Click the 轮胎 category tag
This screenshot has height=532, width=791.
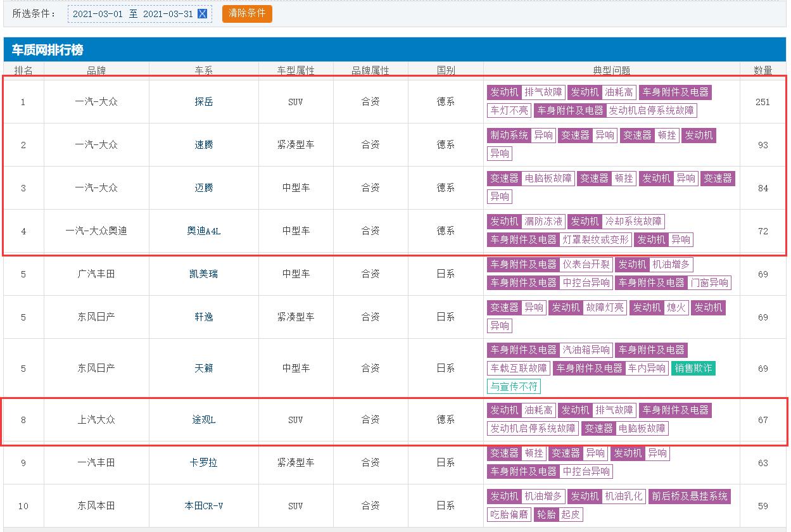point(546,515)
